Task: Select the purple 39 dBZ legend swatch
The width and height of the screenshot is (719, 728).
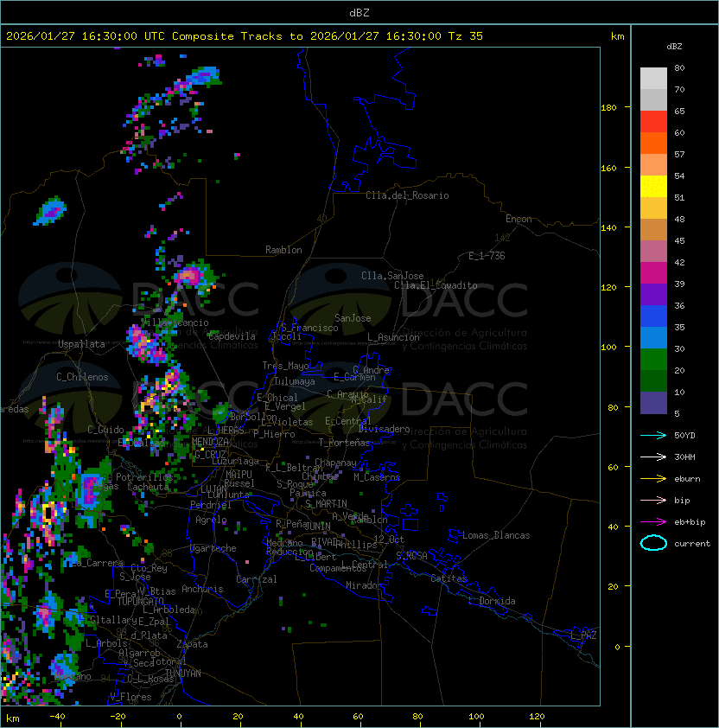Action: pyautogui.click(x=653, y=294)
